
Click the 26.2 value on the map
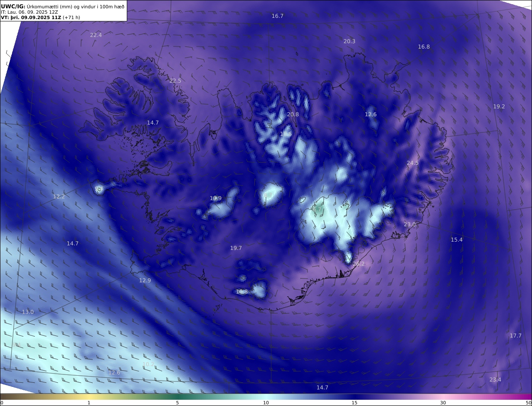pyautogui.click(x=358, y=264)
